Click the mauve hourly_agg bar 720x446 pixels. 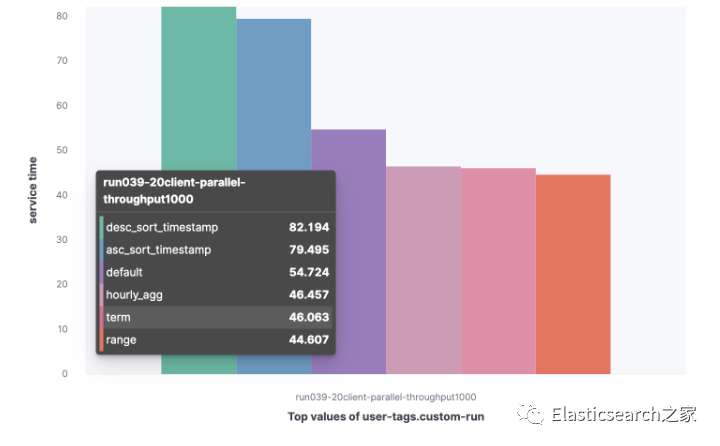423,270
